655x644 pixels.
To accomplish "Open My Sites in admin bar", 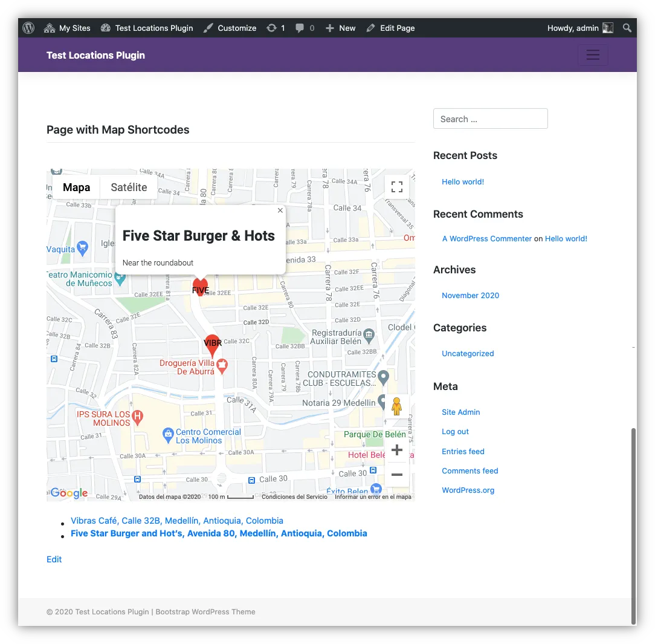I will coord(67,28).
